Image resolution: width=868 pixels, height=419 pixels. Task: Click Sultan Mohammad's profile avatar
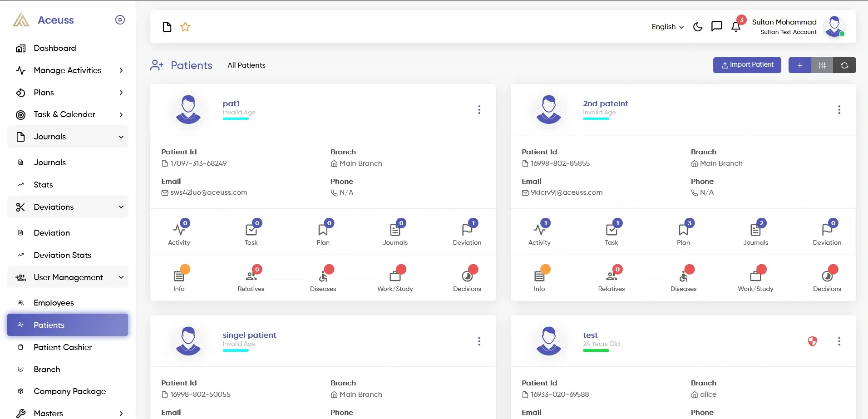coord(834,27)
